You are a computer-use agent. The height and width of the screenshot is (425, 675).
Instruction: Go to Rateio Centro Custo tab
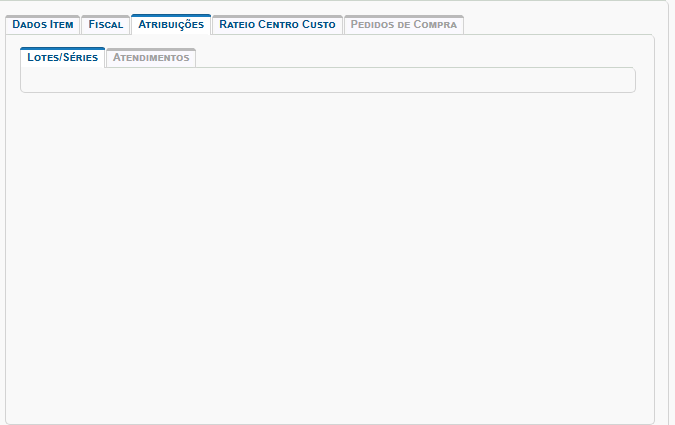[277, 24]
